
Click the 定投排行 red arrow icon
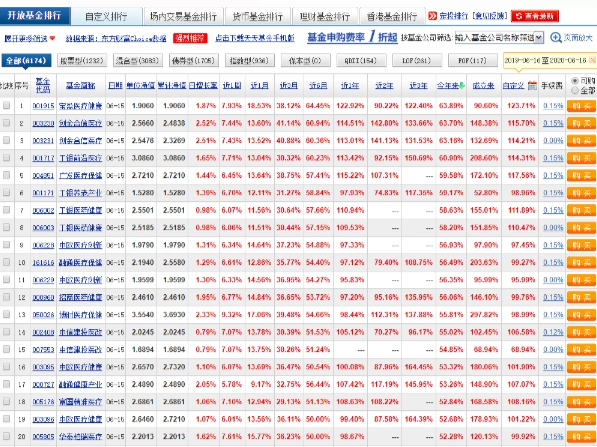433,16
